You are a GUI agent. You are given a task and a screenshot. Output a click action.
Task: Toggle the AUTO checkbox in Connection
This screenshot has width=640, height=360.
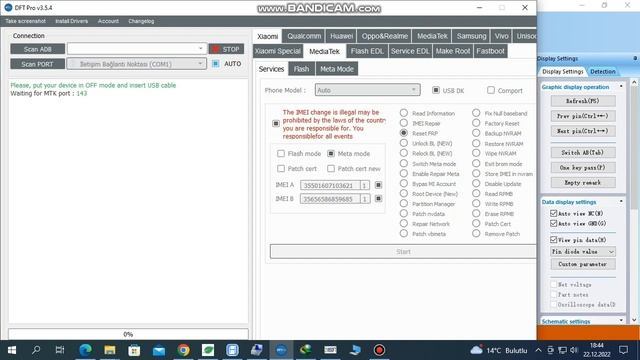(216, 64)
